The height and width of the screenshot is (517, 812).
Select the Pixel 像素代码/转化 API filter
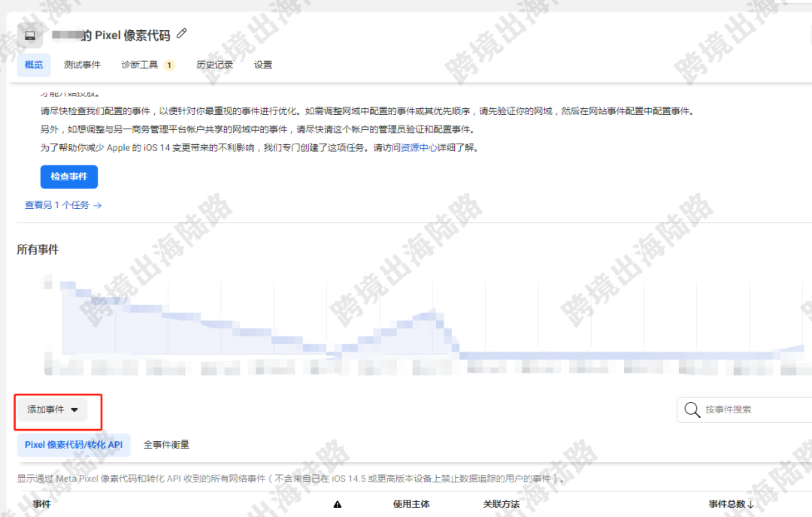pyautogui.click(x=73, y=445)
